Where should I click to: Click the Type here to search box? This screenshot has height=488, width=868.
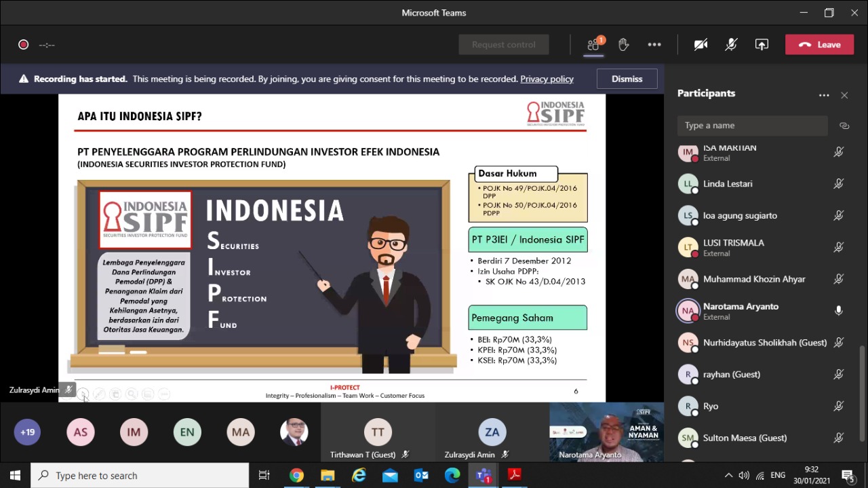pos(140,475)
